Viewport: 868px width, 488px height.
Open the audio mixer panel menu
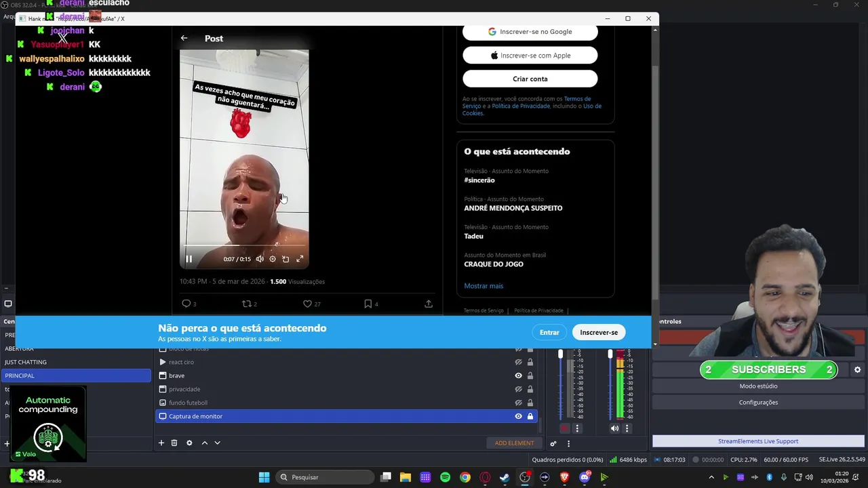tap(568, 444)
